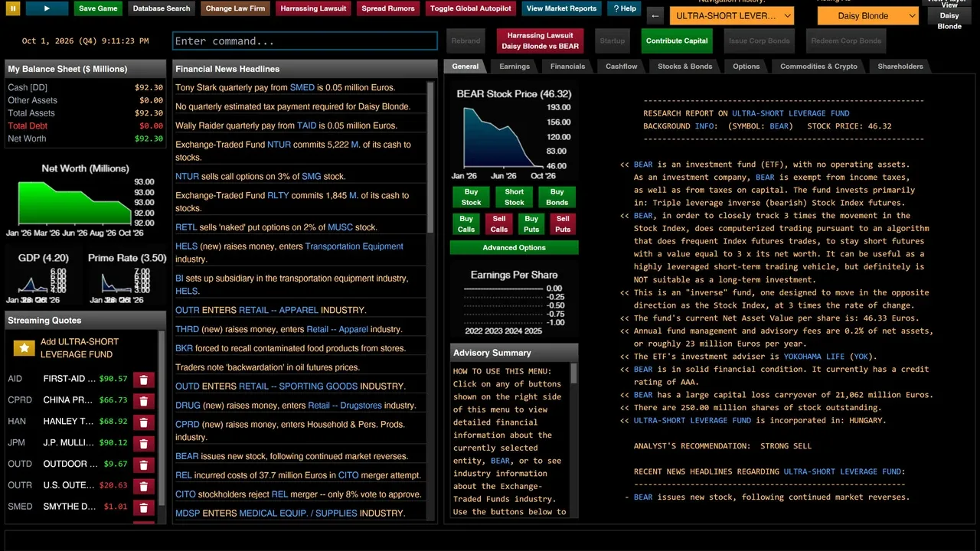Click the Buy Puts button

click(531, 224)
